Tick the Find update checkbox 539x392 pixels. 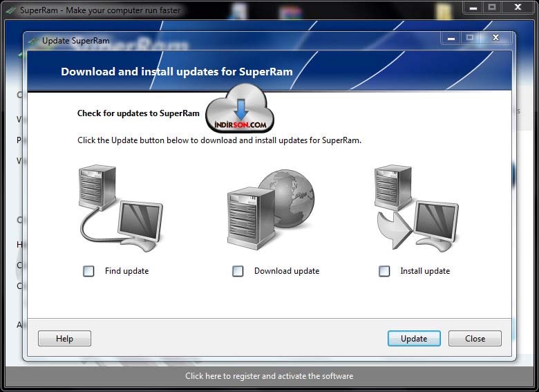(88, 271)
